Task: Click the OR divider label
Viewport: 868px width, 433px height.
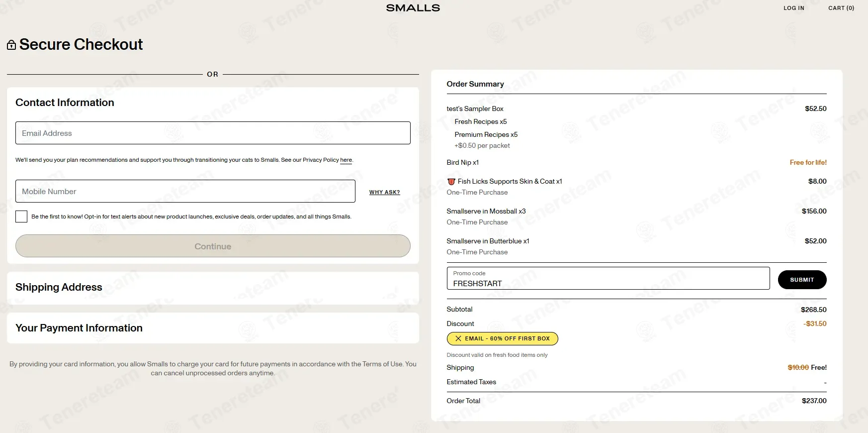Action: (x=213, y=74)
